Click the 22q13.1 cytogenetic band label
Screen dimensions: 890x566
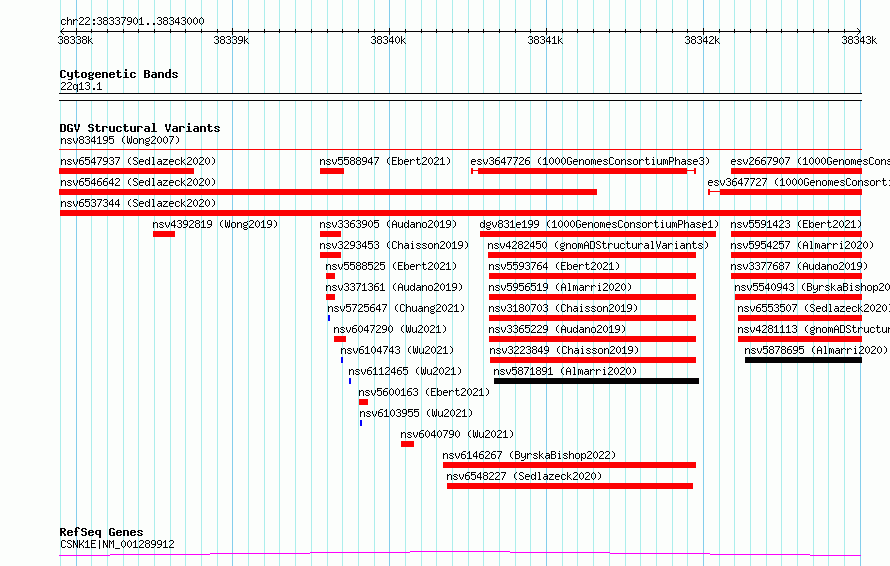pos(81,86)
